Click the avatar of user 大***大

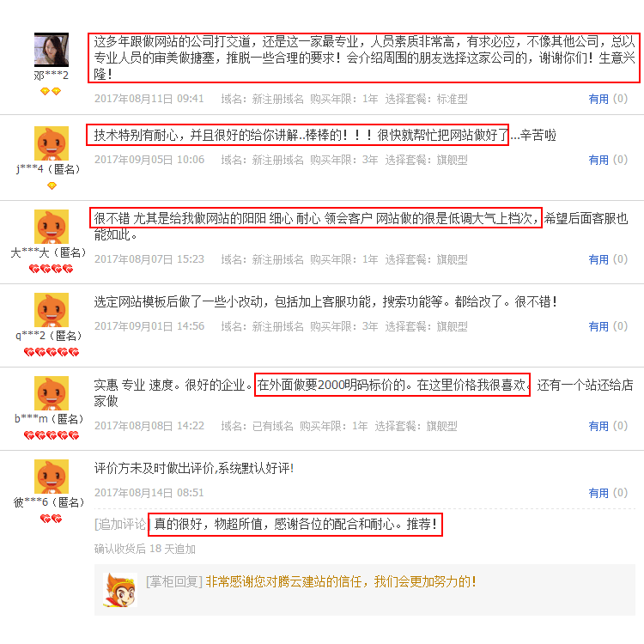coord(52,227)
